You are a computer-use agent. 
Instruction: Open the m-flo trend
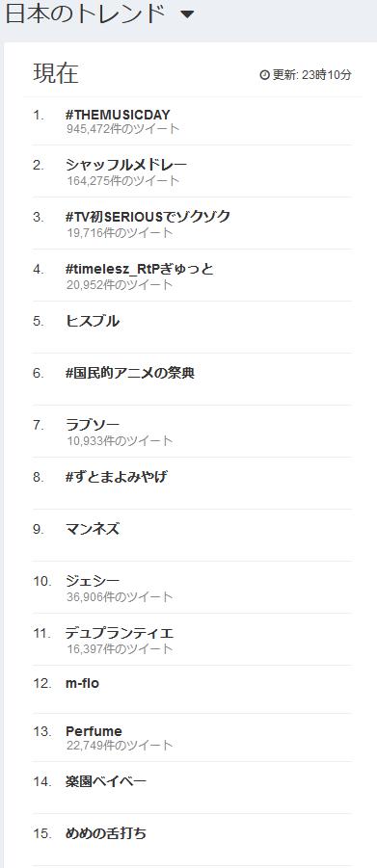coord(82,683)
